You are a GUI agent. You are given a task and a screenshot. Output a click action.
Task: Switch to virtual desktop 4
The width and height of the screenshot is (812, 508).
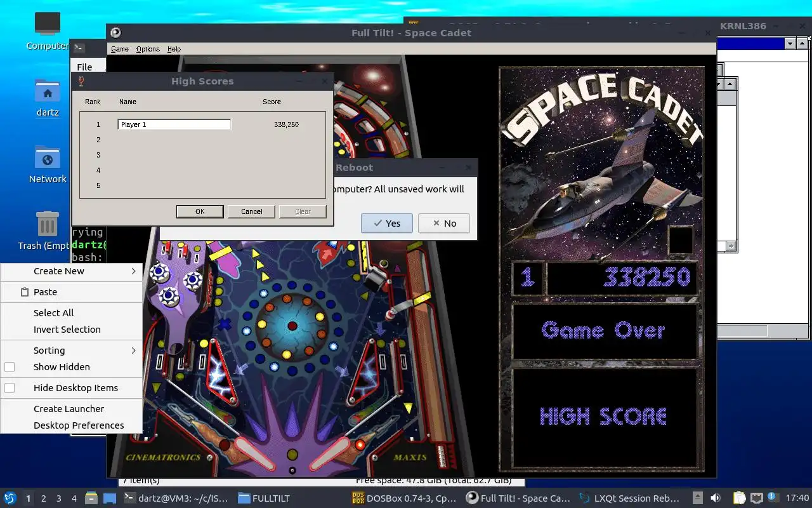point(74,498)
